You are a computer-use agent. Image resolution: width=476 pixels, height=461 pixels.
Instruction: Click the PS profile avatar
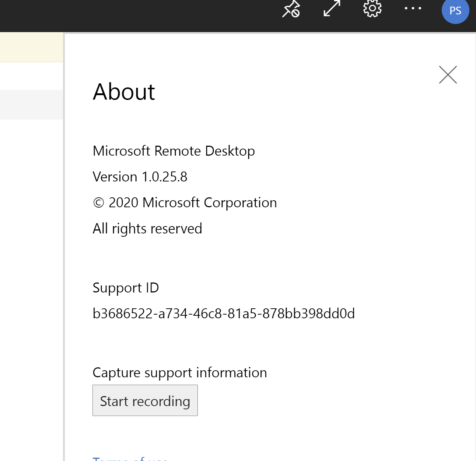(x=455, y=10)
